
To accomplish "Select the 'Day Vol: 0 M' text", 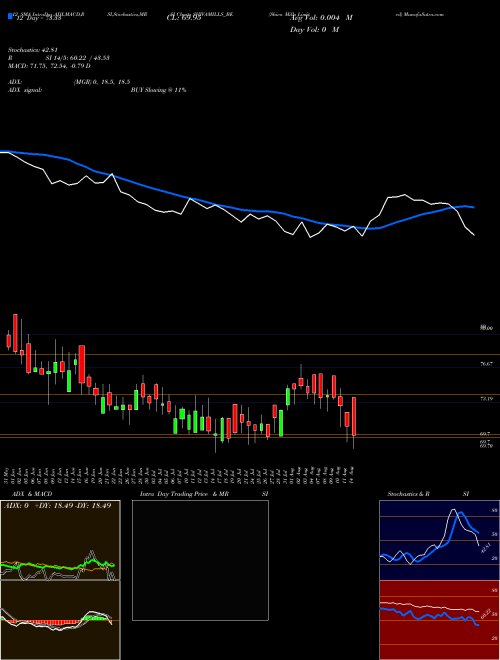I will click(x=314, y=29).
